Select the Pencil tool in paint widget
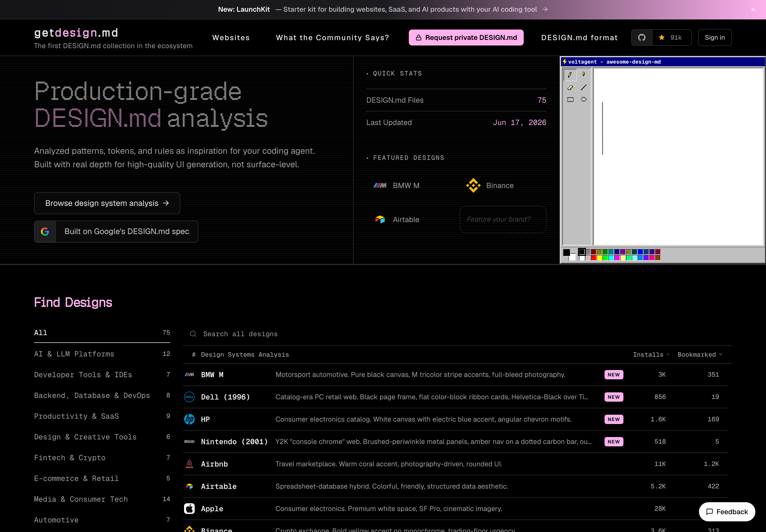This screenshot has height=532, width=766. click(570, 75)
